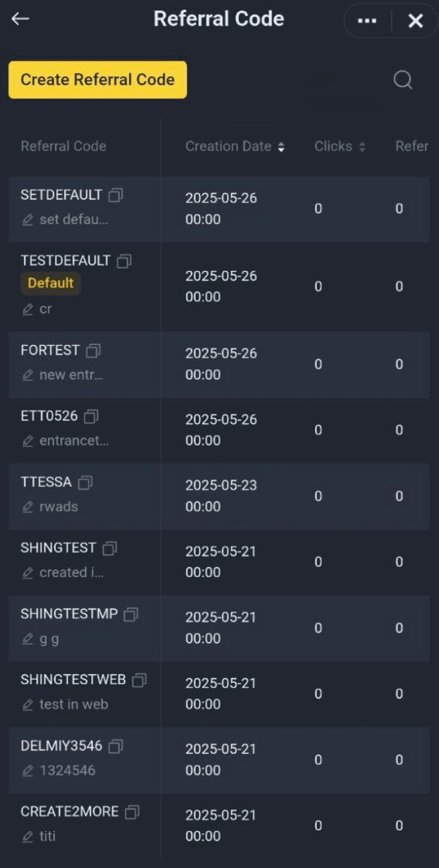Viewport: 439px width, 868px height.
Task: Edit the rwads note under TTESSA
Action: (x=27, y=507)
